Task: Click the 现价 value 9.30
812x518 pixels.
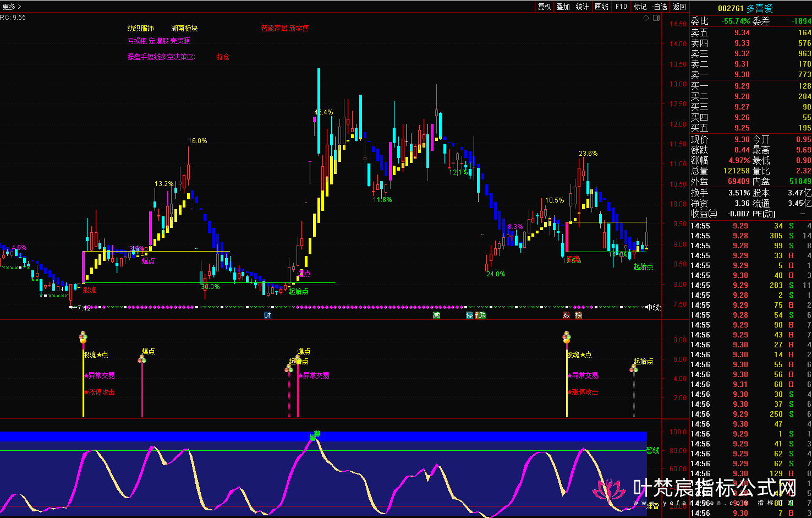Action: click(742, 139)
